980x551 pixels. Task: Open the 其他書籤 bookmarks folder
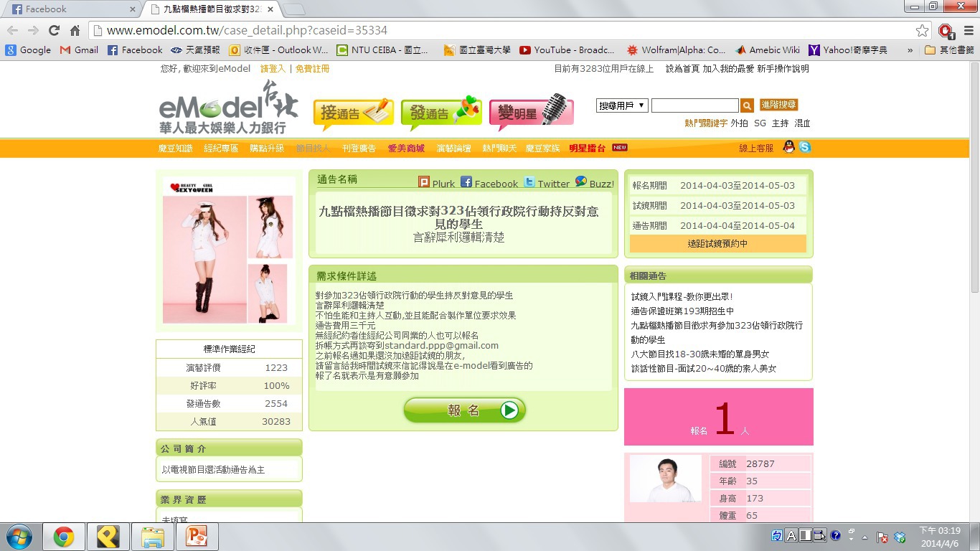[949, 50]
